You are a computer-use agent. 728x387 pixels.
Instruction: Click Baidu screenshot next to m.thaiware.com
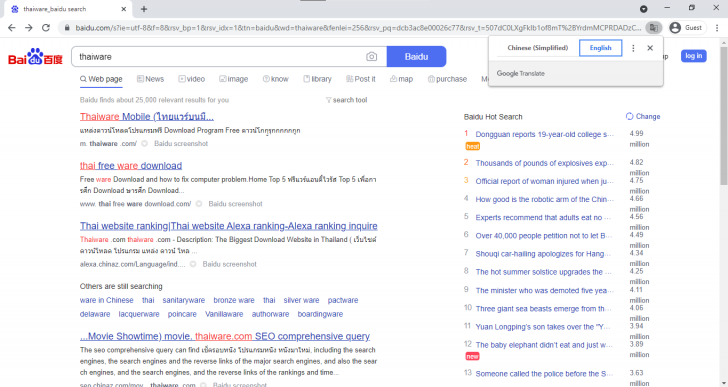[181, 143]
